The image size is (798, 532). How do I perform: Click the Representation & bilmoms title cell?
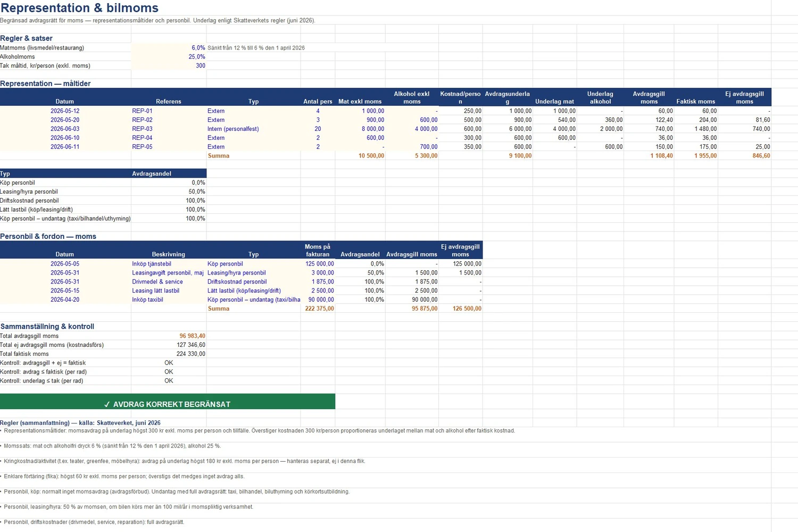click(80, 8)
